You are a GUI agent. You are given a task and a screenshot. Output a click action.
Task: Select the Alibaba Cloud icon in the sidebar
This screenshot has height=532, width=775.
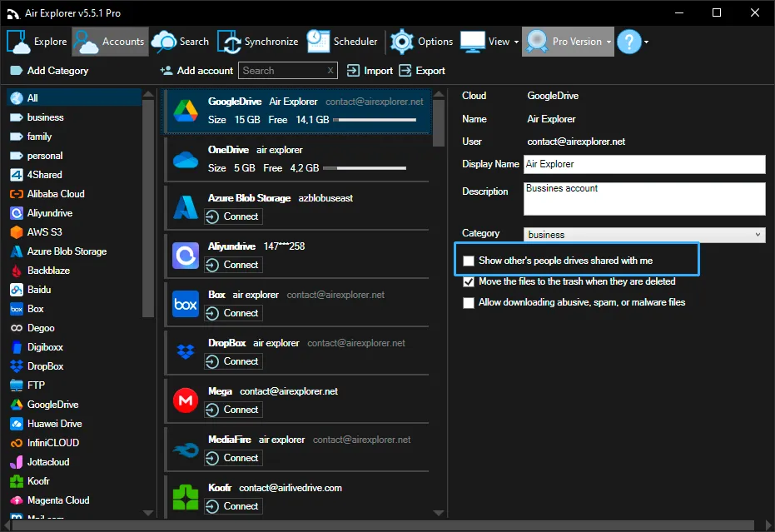pyautogui.click(x=17, y=194)
